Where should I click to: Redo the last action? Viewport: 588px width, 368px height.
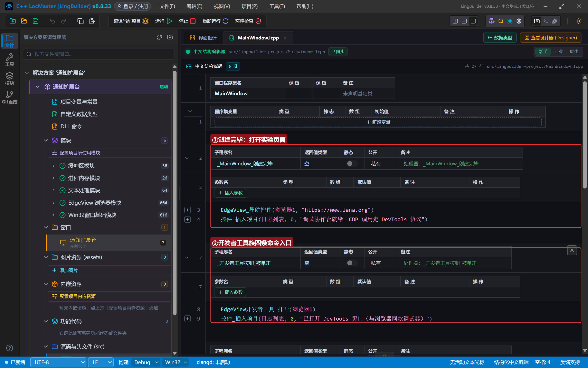tap(64, 21)
